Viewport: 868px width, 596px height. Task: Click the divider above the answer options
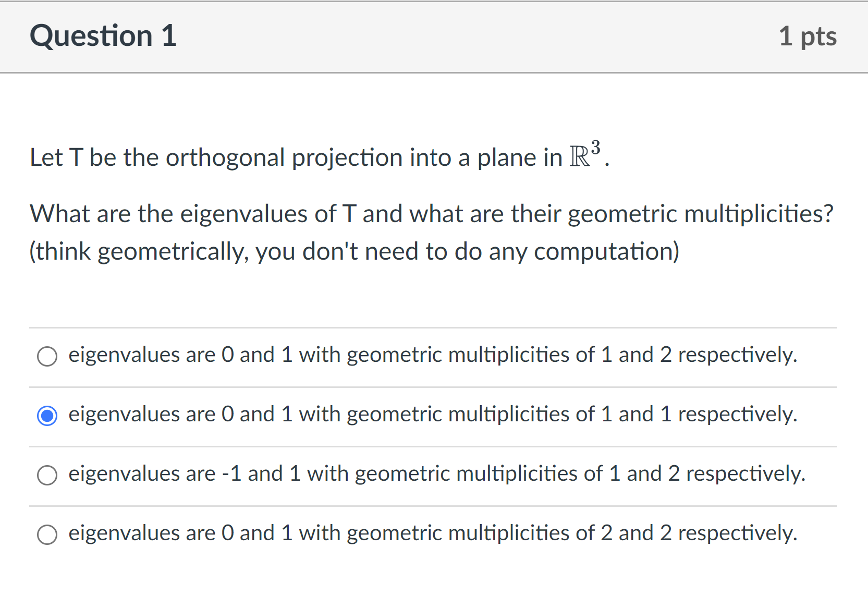click(433, 328)
